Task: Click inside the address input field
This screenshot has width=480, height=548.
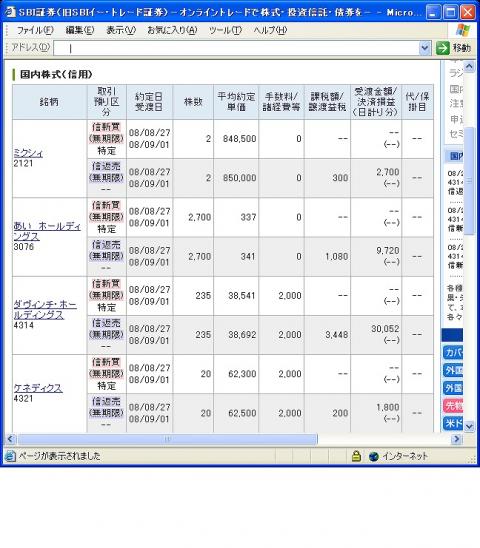Action: (236, 48)
